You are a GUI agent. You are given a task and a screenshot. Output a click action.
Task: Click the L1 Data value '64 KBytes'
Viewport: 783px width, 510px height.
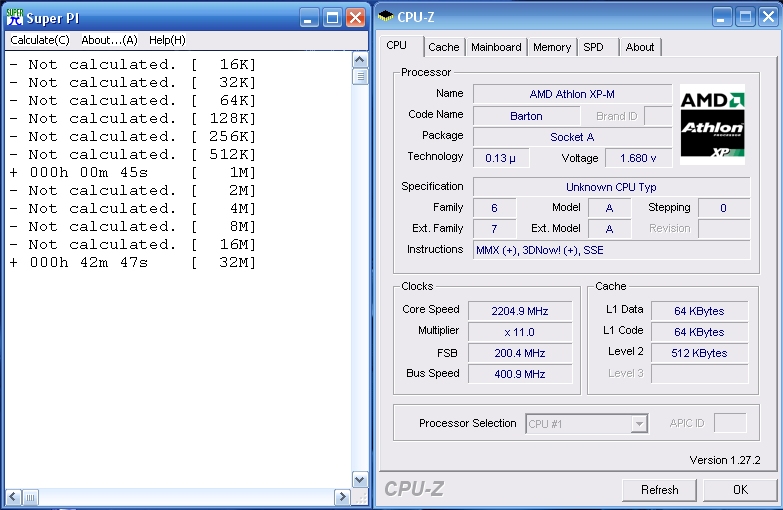(699, 311)
